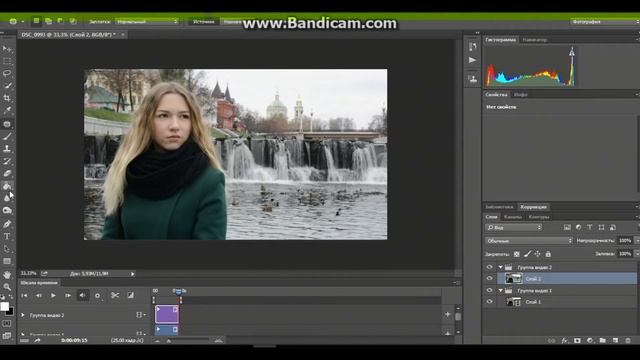Toggle Quick Mask mode icon

pos(7,324)
